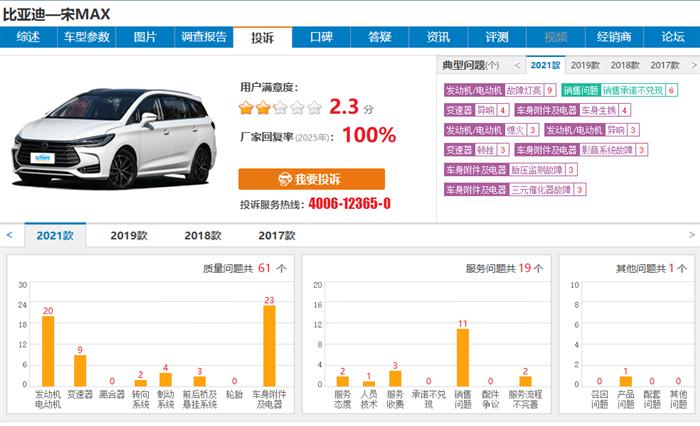Click the user satisfaction star rating

pos(280,108)
